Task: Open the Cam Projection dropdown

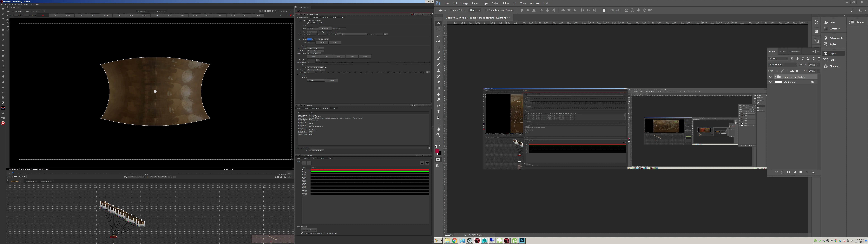Action: pos(316,70)
